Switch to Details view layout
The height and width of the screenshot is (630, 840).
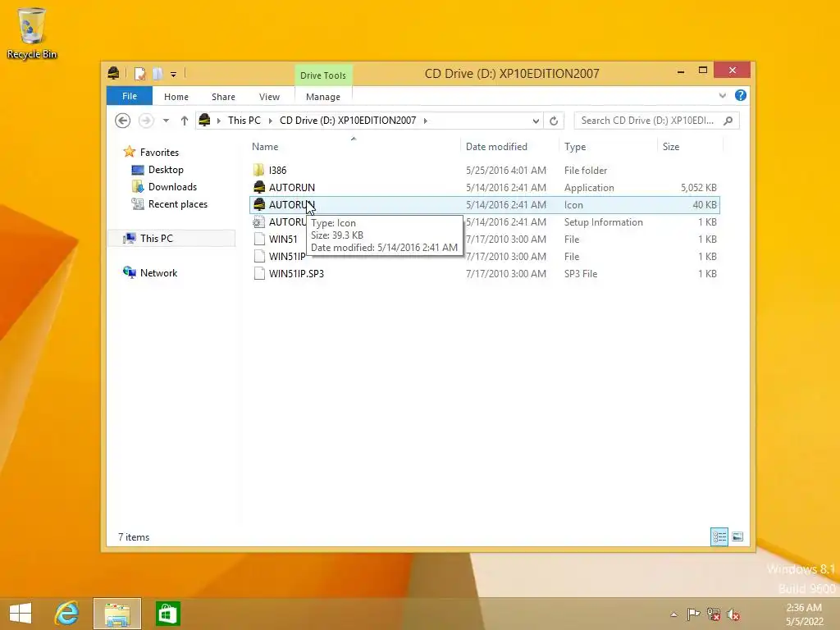719,536
